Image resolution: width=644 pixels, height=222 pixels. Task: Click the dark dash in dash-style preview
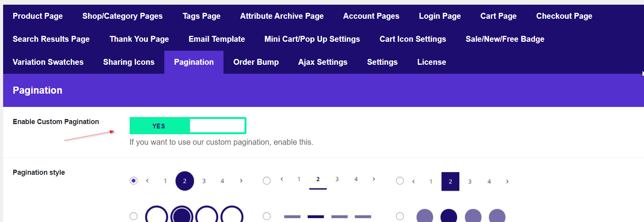316,217
